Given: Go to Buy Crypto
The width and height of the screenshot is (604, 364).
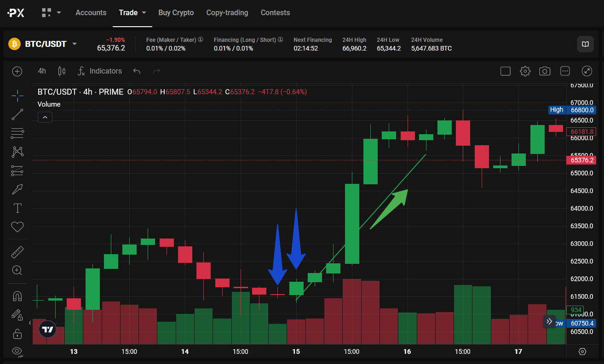Looking at the screenshot, I should [x=176, y=12].
